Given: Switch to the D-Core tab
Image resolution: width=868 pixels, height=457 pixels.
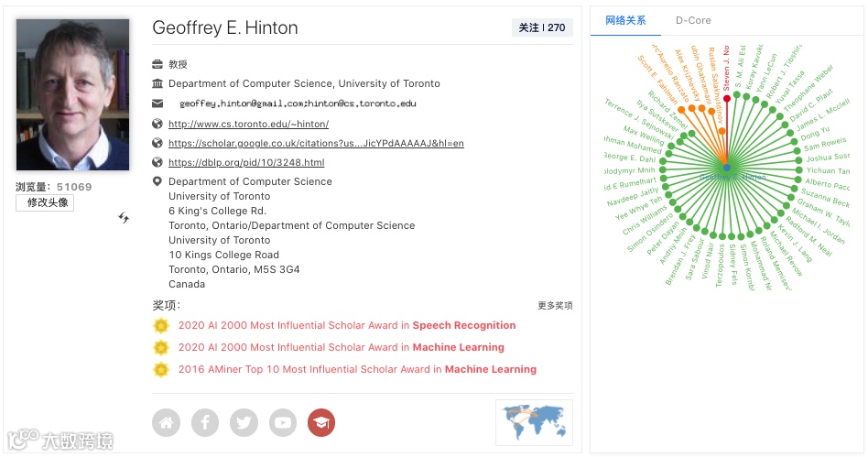Looking at the screenshot, I should [693, 20].
